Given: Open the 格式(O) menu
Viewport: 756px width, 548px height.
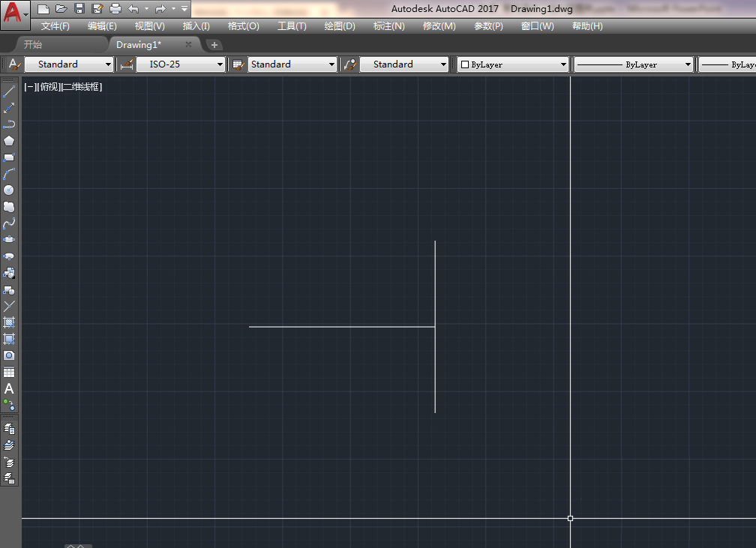Looking at the screenshot, I should (x=244, y=26).
